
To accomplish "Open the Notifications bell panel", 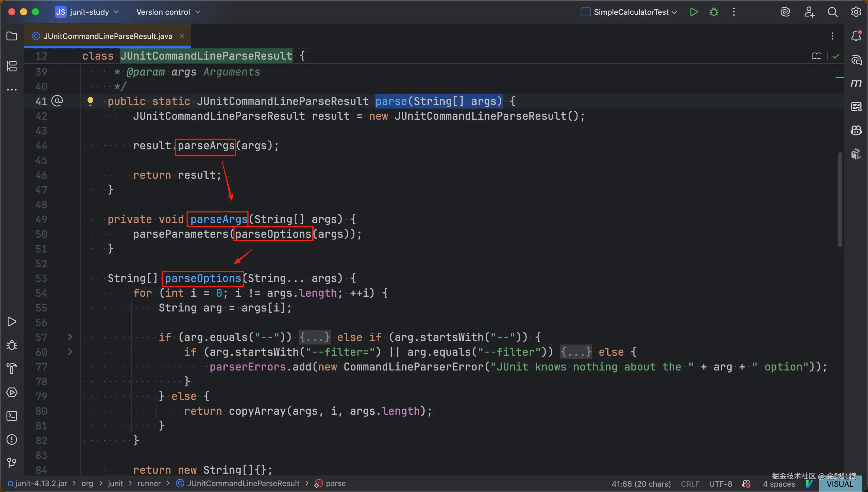I will pyautogui.click(x=856, y=36).
